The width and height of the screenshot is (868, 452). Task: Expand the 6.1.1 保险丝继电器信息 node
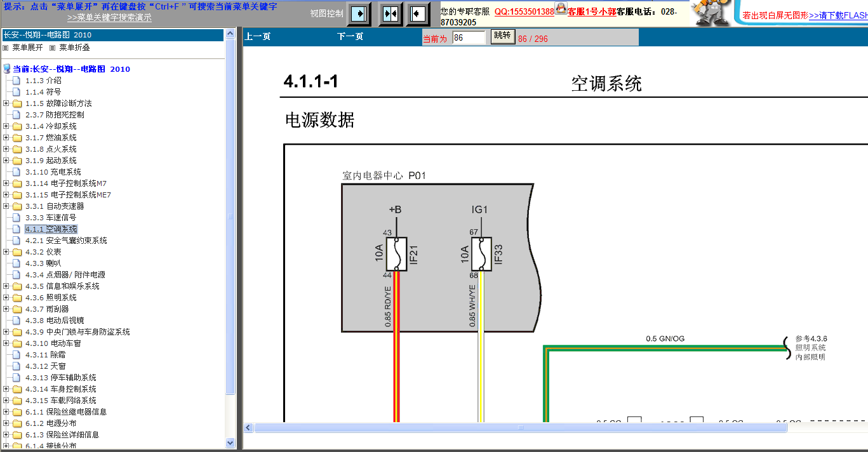click(x=6, y=412)
